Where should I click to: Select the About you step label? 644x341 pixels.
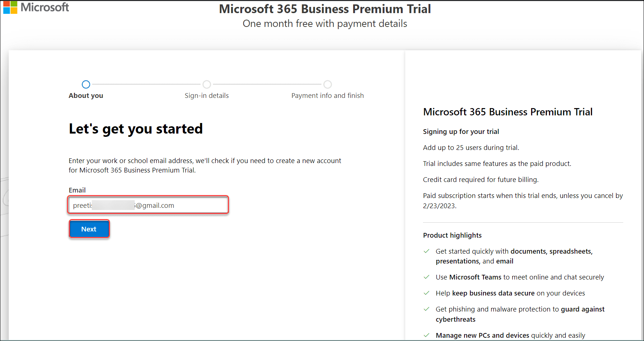pyautogui.click(x=86, y=95)
